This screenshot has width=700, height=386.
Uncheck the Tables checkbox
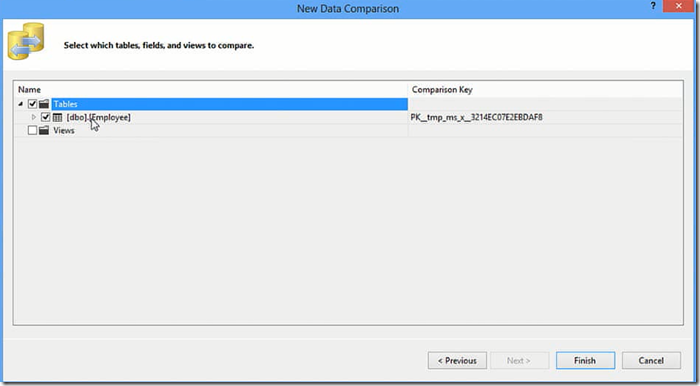32,104
